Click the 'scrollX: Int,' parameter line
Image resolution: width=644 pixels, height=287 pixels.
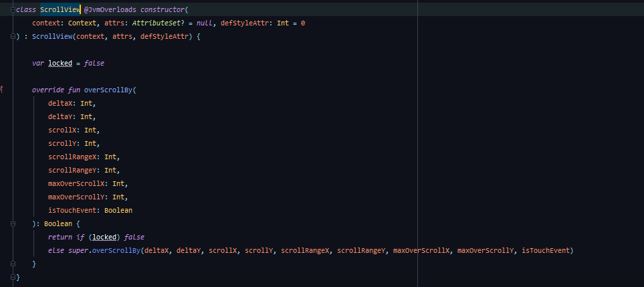tap(74, 130)
